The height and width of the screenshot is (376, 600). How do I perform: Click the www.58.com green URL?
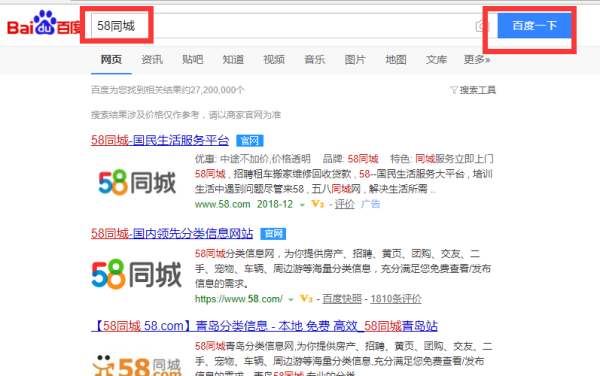click(222, 204)
